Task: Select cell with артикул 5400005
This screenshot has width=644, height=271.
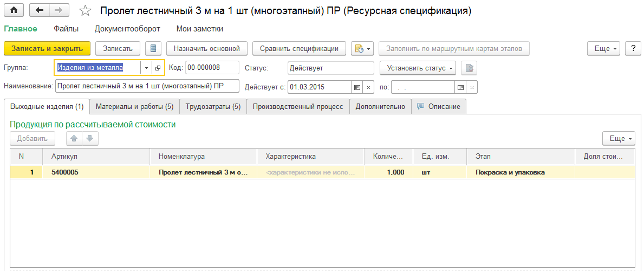Action: click(x=96, y=173)
